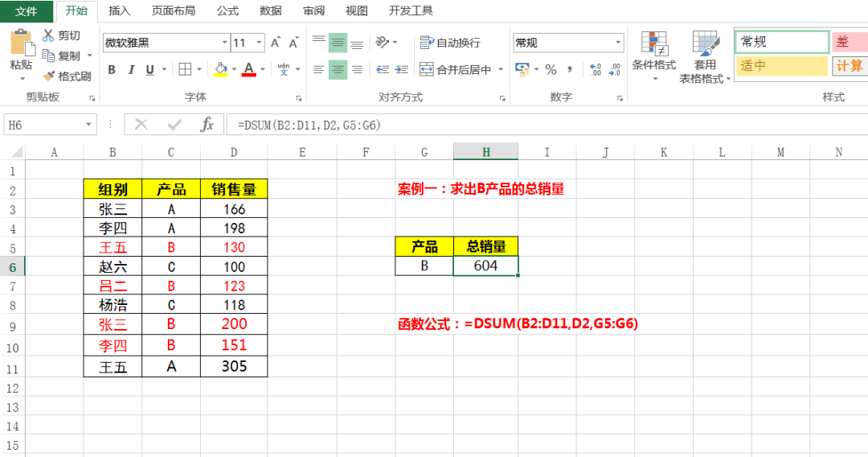Toggle Italic formatting
868x457 pixels.
pos(131,69)
